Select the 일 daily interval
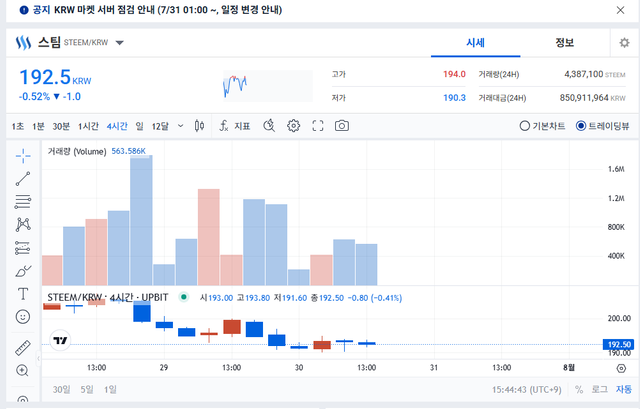This screenshot has width=640, height=409. [140, 126]
